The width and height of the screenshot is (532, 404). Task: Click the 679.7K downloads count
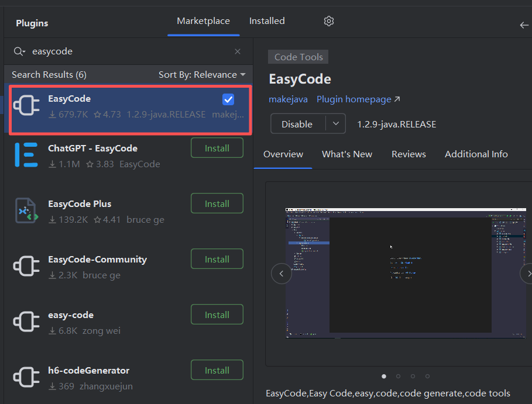[68, 115]
